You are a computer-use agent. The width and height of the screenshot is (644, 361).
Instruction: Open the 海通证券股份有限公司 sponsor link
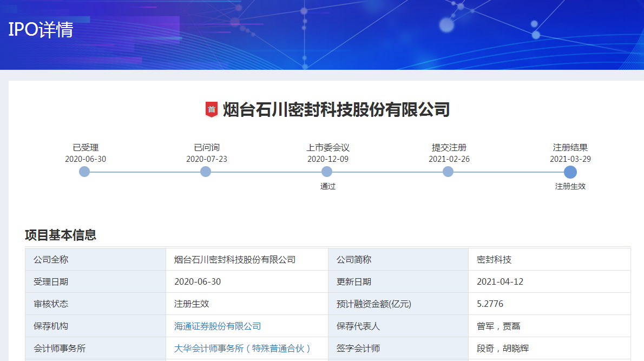[218, 326]
